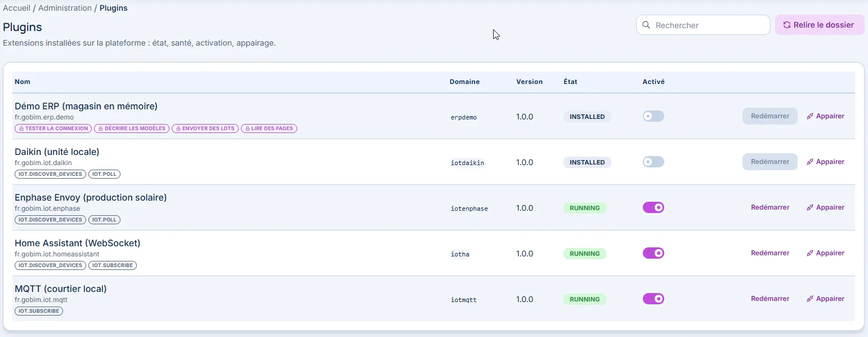Image resolution: width=868 pixels, height=337 pixels.
Task: Click RUNNING badge for Home Assistant
Action: click(585, 254)
